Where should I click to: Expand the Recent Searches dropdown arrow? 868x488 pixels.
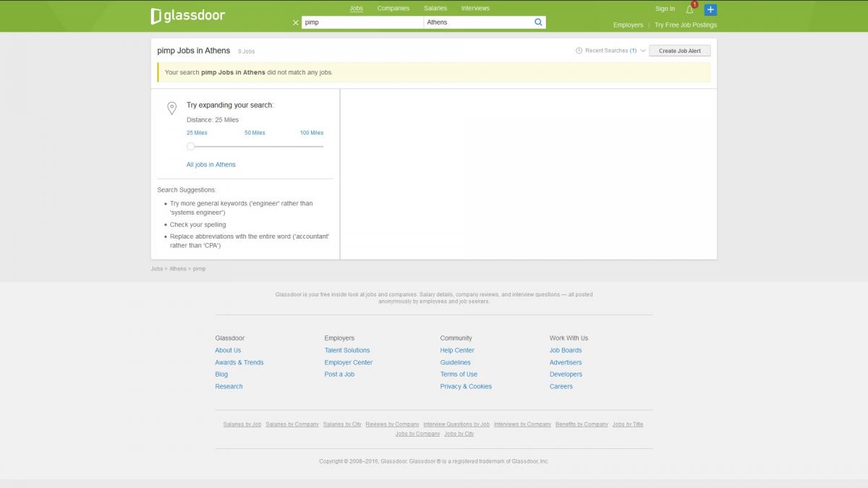tap(643, 51)
